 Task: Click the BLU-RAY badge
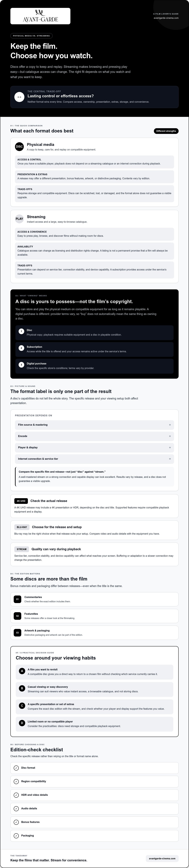[x=22, y=527]
